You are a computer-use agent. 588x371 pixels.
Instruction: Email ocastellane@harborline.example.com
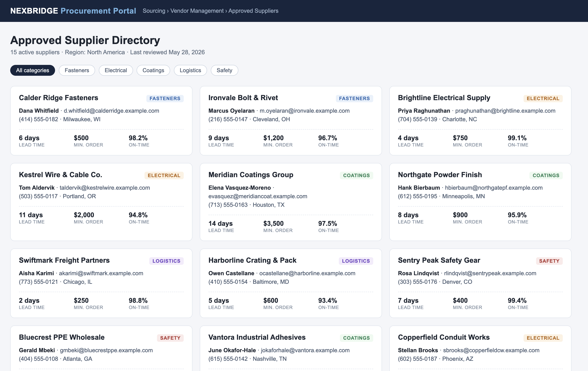pyautogui.click(x=307, y=273)
